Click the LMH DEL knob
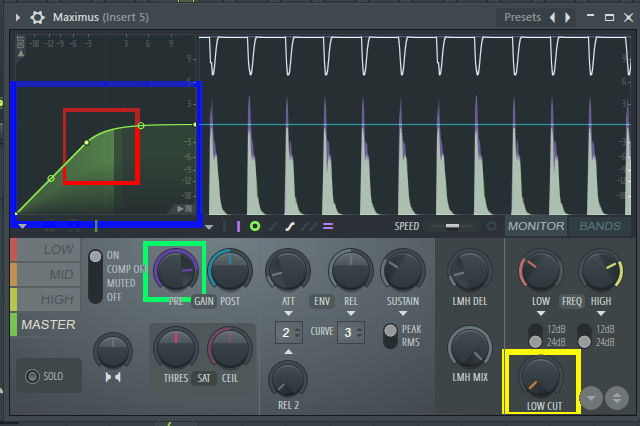This screenshot has height=426, width=640. point(470,270)
